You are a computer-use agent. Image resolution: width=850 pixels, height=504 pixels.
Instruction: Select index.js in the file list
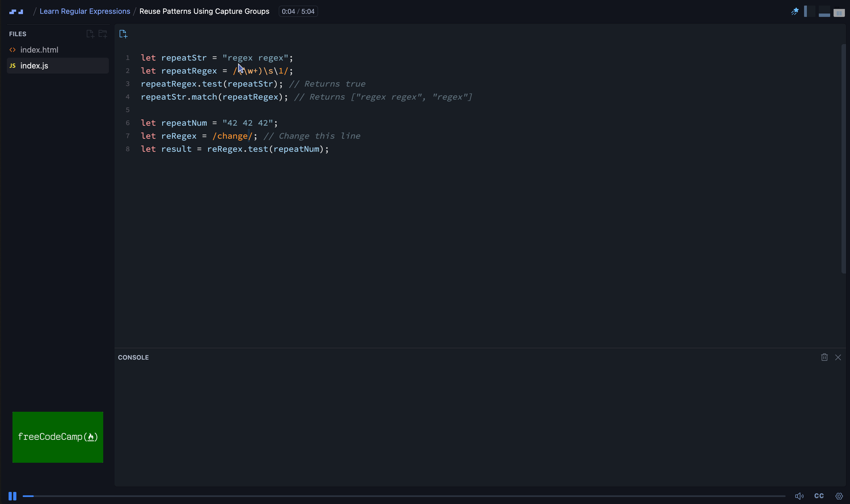58,66
